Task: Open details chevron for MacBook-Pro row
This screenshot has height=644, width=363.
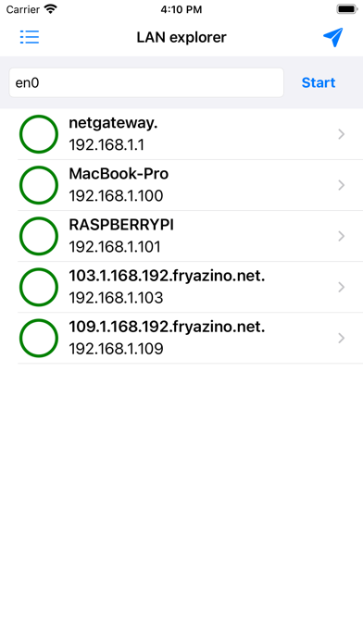Action: [x=341, y=185]
